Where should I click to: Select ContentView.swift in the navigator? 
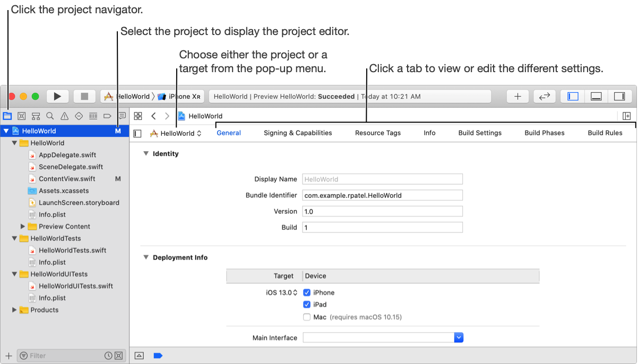point(67,179)
